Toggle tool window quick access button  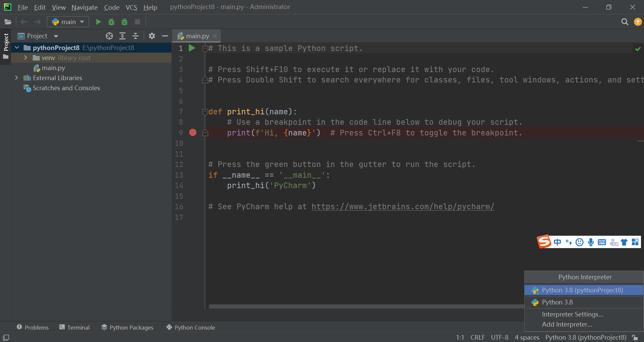pos(6,337)
